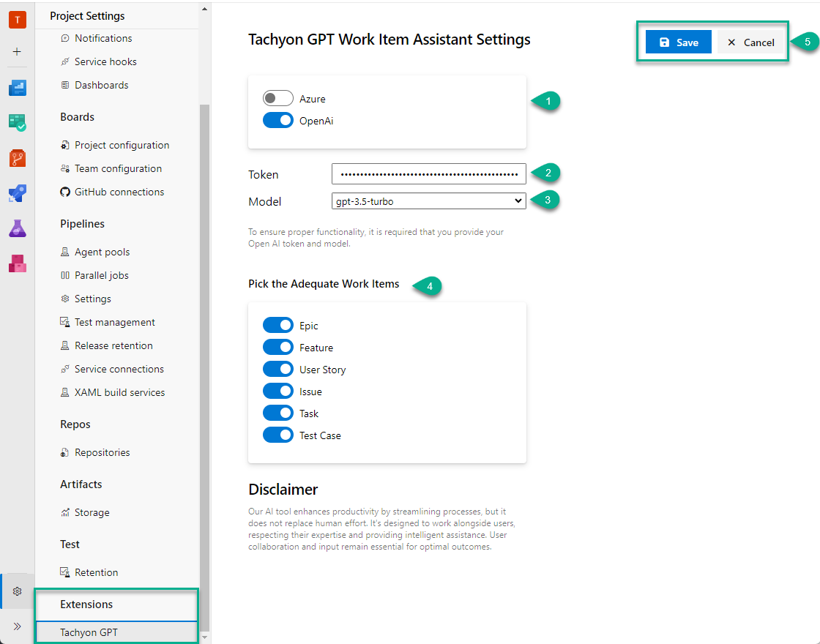Viewport: 820px width, 644px height.
Task: Cancel the current settings changes
Action: tap(750, 42)
